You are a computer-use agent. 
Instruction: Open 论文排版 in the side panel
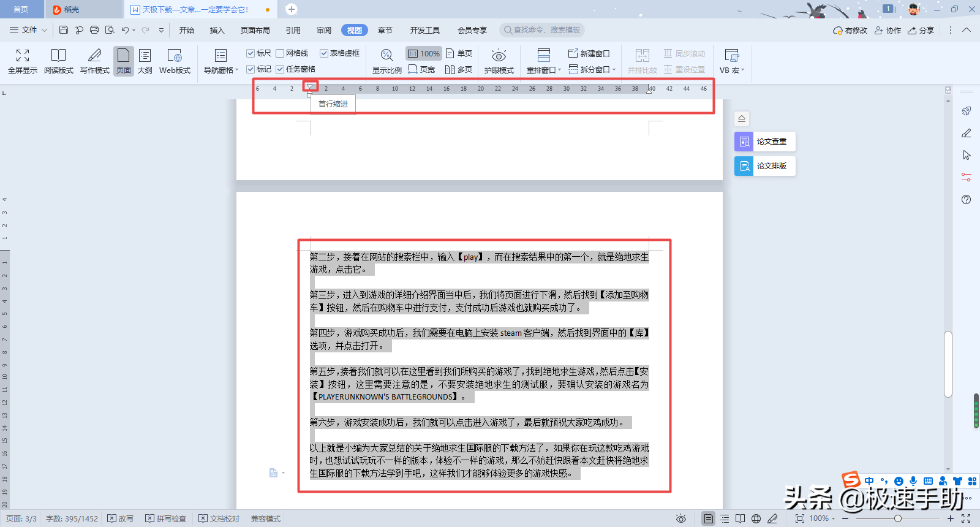(764, 165)
